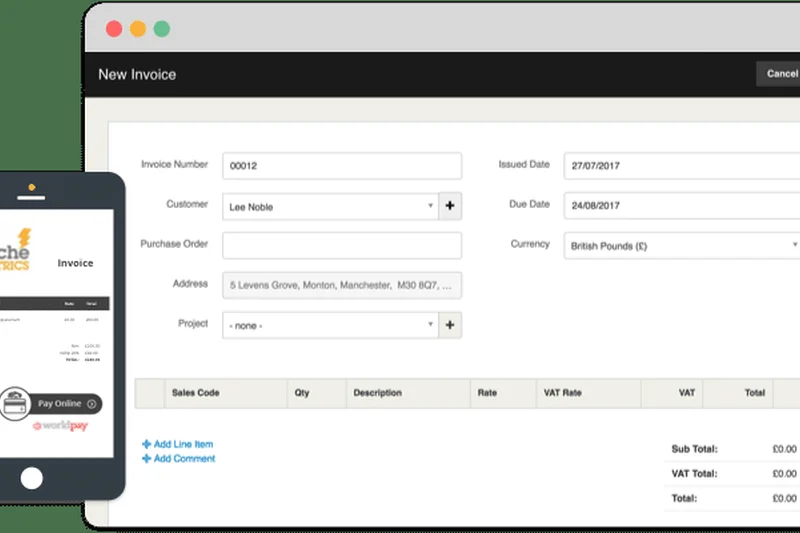Viewport: 800px width, 533px height.
Task: Tap the arrow icon in Pay Online button
Action: click(92, 404)
